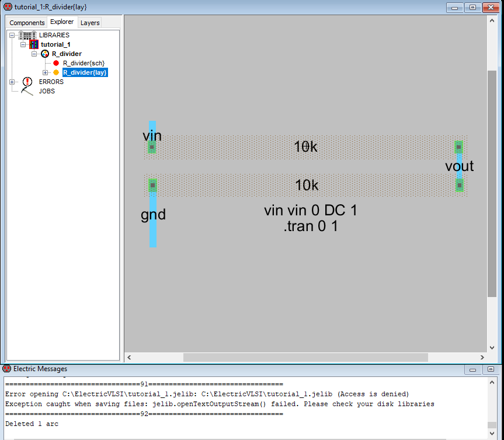Expand the ERRORS tree node
The image size is (504, 440).
point(12,82)
